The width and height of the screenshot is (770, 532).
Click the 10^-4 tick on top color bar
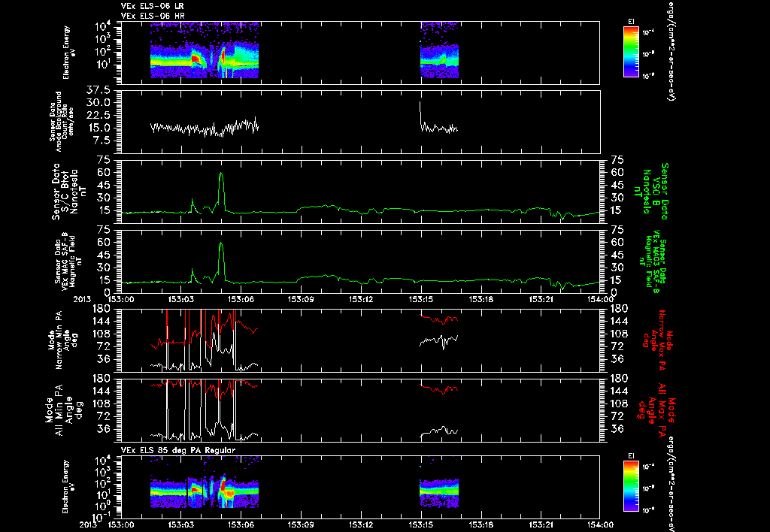649,33
